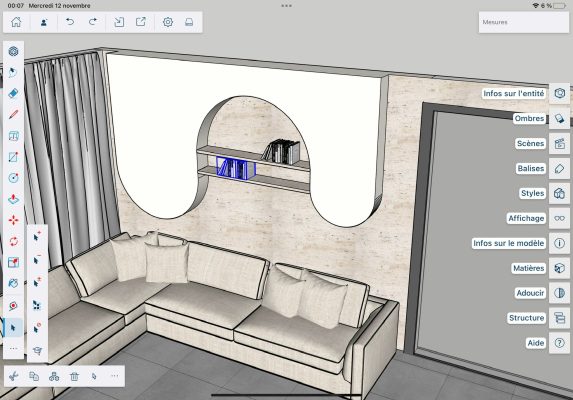Click the Infos sur l'entité label
This screenshot has width=573, height=400.
click(513, 94)
